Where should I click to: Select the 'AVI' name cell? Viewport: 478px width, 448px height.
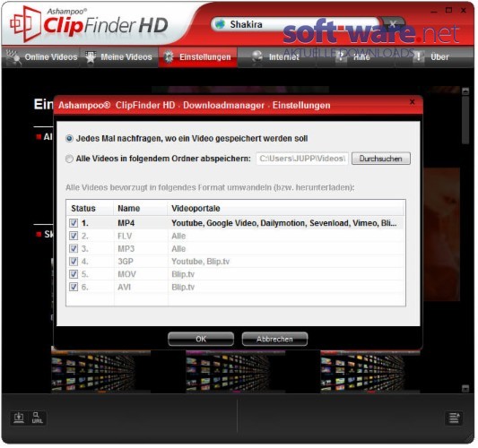124,288
